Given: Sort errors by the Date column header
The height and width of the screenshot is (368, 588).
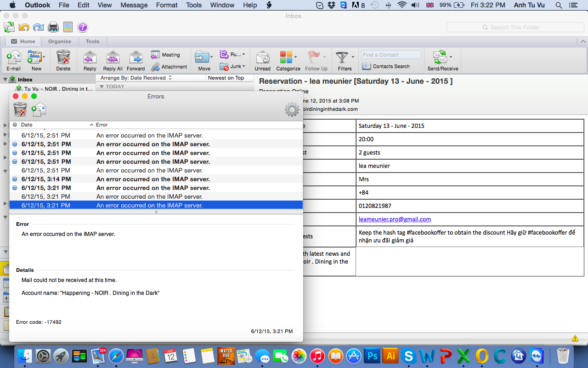Looking at the screenshot, I should tap(57, 125).
